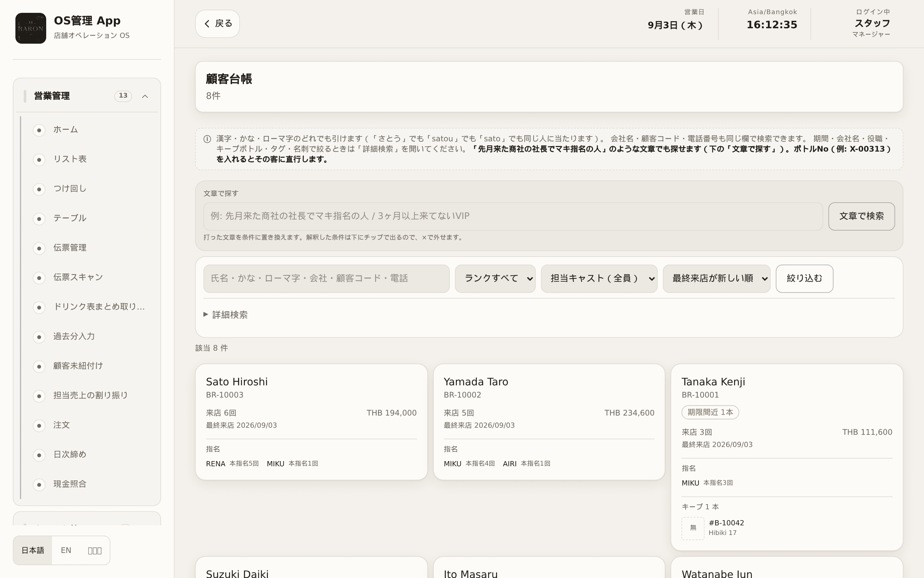Switch language to 日本語

[33, 550]
